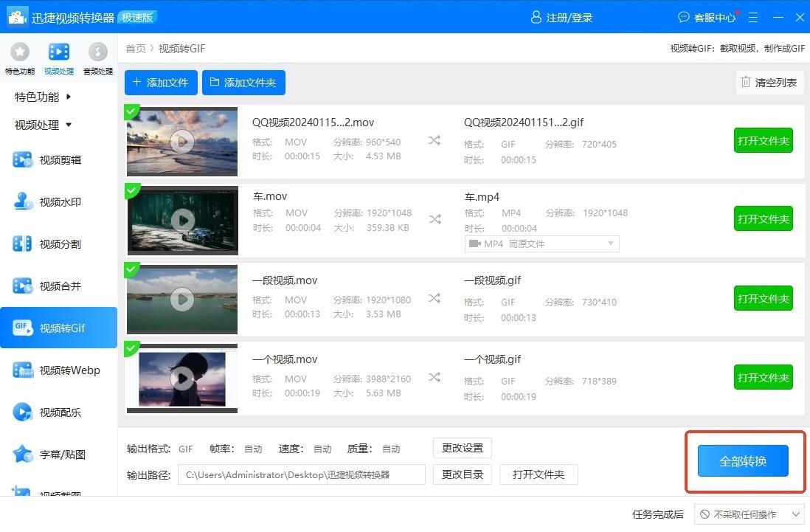Toggle the checkbox on 车.mov

(131, 190)
